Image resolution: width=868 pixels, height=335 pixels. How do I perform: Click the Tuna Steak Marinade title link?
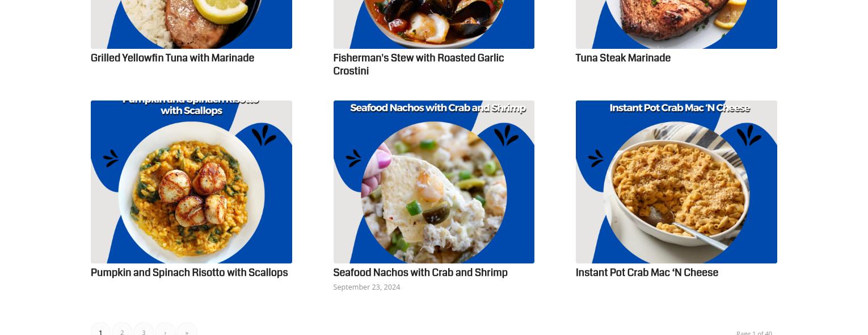pos(623,58)
